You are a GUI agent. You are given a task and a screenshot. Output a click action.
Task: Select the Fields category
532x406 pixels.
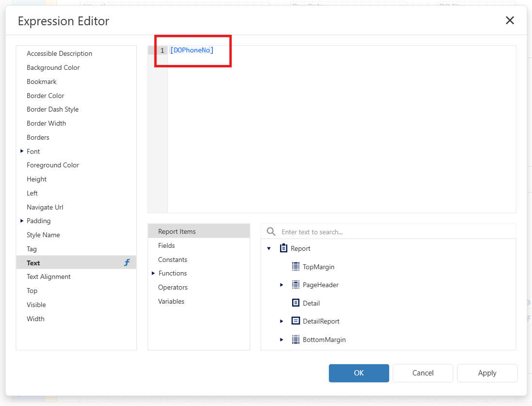(167, 245)
